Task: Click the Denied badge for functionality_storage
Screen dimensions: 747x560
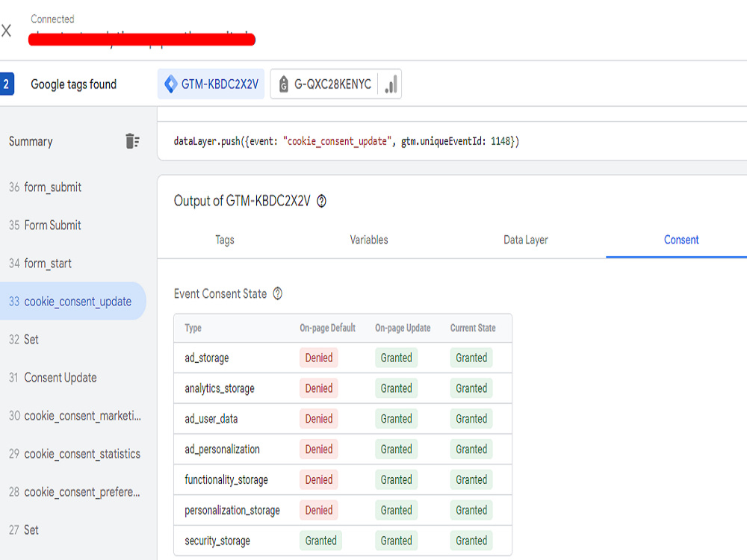Action: (319, 480)
